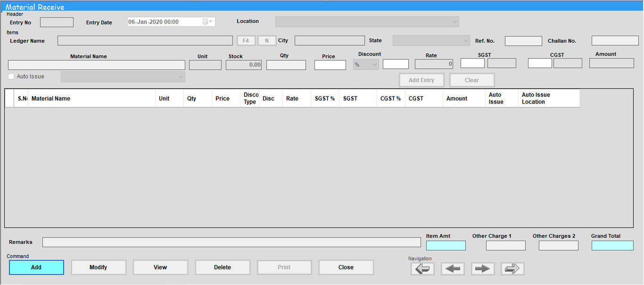Go to the first record in Navigation
The height and width of the screenshot is (285, 644).
[422, 269]
